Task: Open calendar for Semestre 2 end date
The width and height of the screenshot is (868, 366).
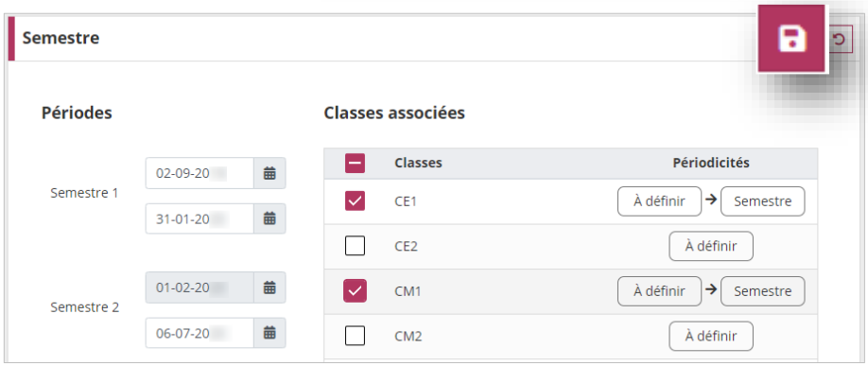Action: [269, 333]
